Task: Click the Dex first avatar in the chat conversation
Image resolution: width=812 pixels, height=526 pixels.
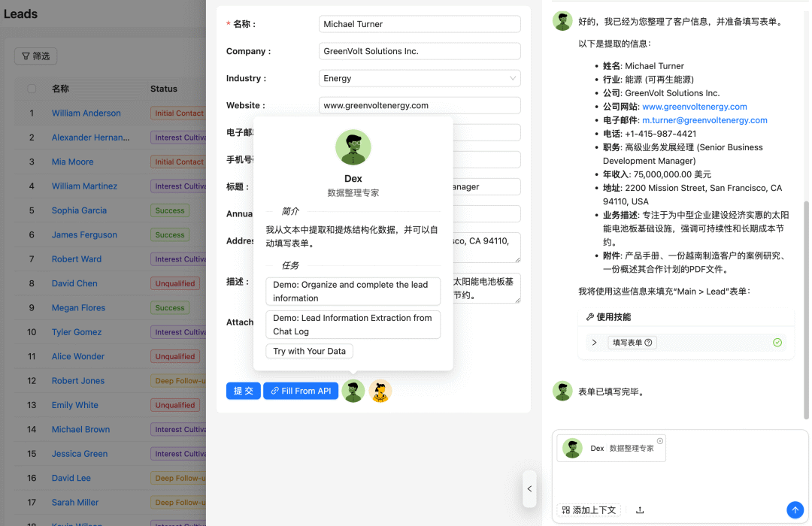Action: pyautogui.click(x=562, y=21)
